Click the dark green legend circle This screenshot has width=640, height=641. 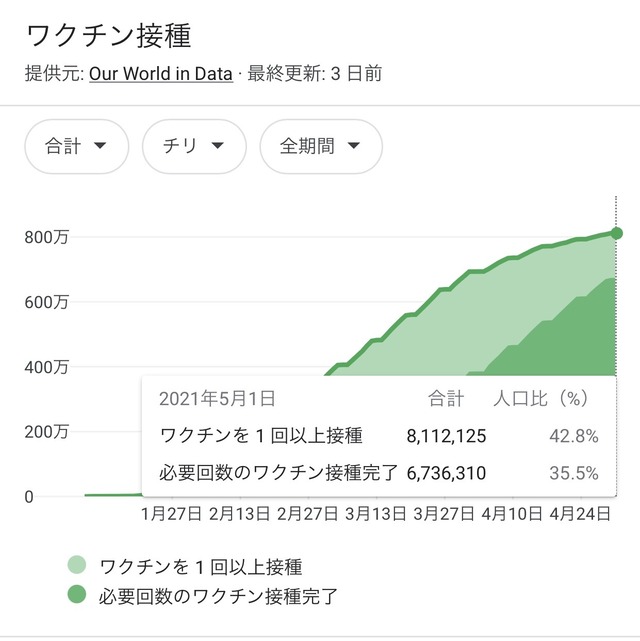pos(78,597)
